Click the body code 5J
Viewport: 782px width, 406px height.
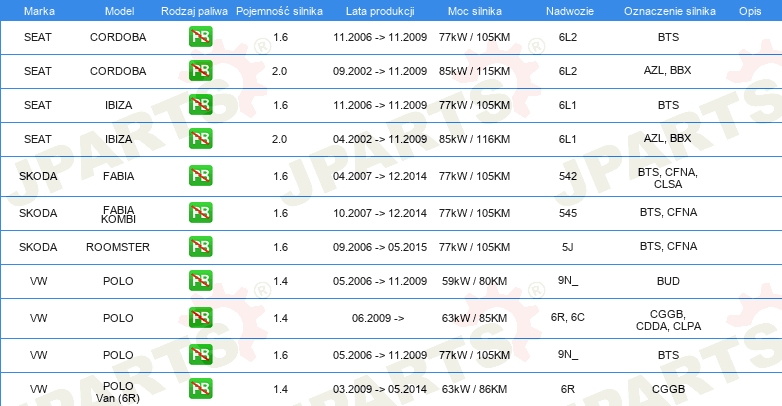[568, 247]
